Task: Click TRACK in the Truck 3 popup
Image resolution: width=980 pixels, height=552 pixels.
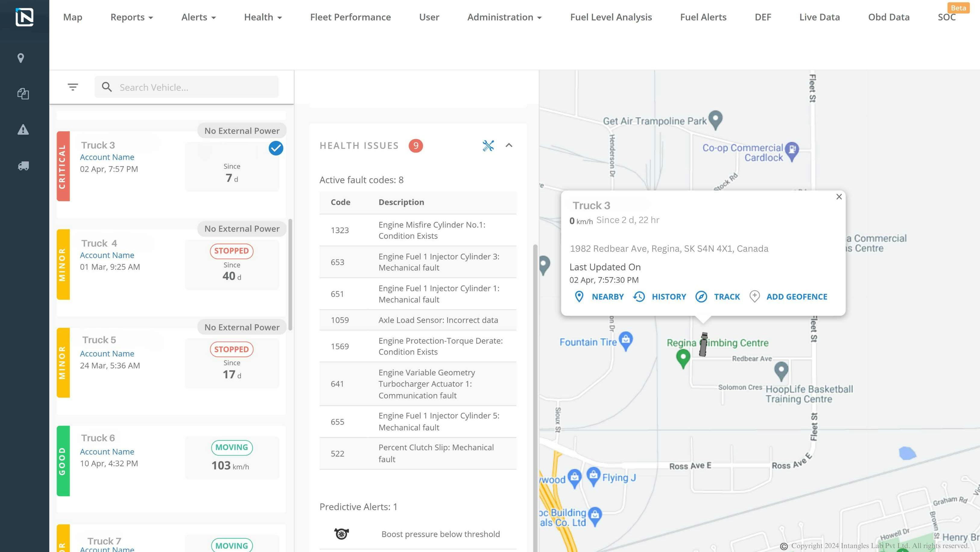Action: [726, 297]
